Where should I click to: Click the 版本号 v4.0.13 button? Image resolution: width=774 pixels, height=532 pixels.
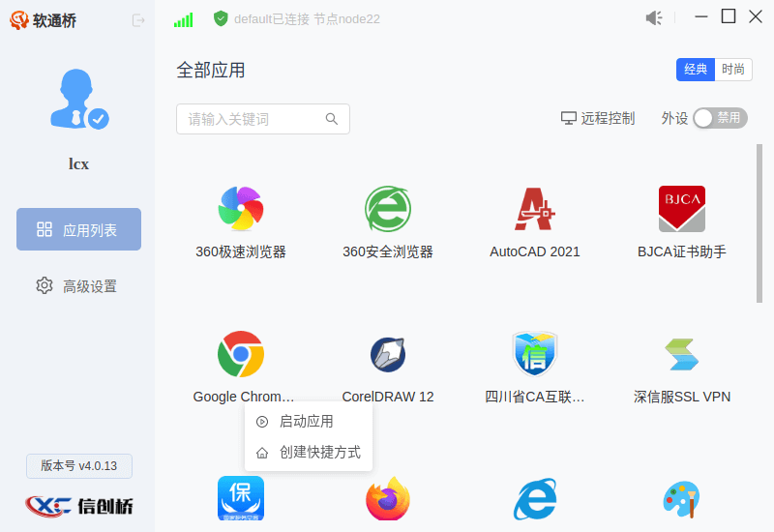click(79, 466)
